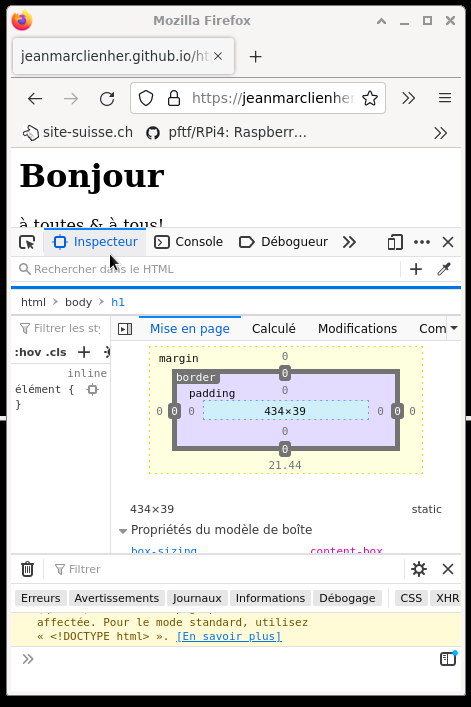Close the split console
Screen dimensions: 471x707
pos(448,569)
